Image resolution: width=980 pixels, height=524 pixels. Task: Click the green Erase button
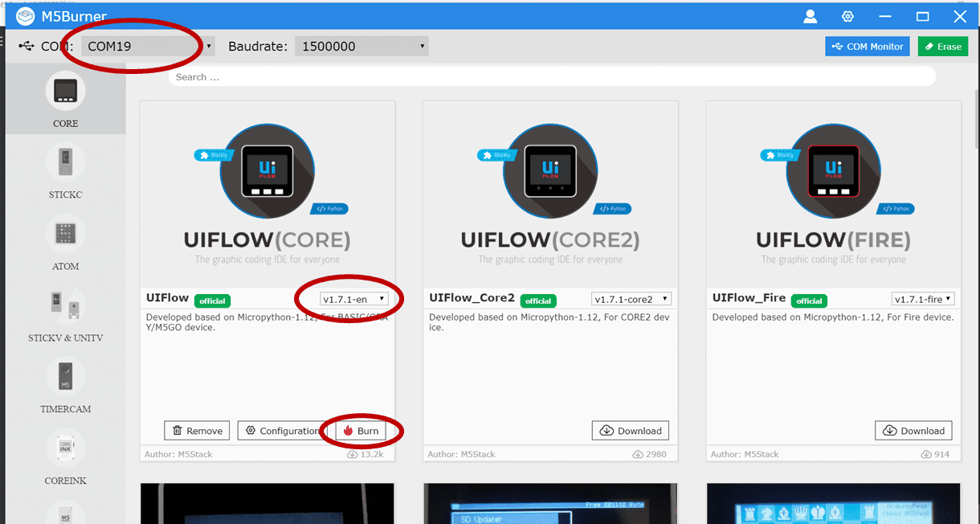coord(943,47)
